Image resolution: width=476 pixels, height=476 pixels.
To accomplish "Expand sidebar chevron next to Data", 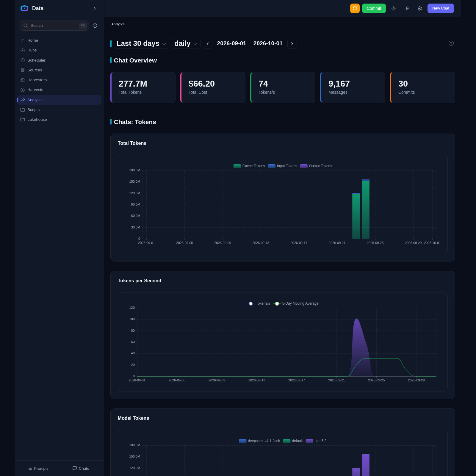I will (x=95, y=8).
